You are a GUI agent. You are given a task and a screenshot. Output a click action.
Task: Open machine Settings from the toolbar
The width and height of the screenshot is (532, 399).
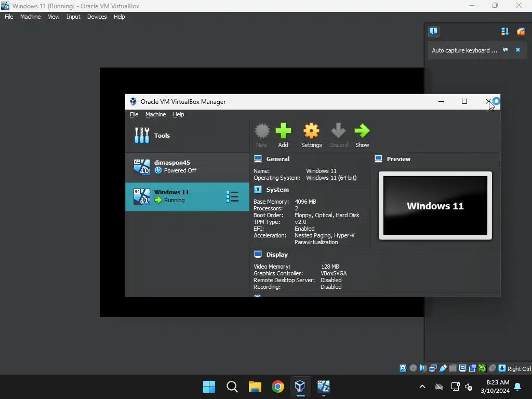point(312,136)
